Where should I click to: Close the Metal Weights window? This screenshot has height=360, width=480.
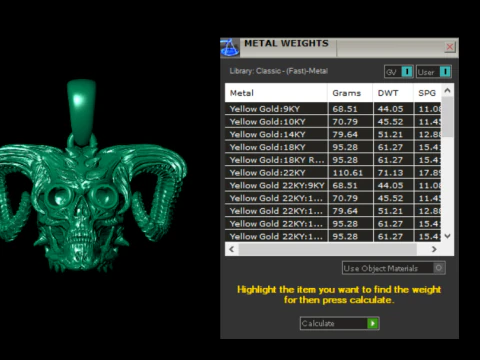pos(450,47)
